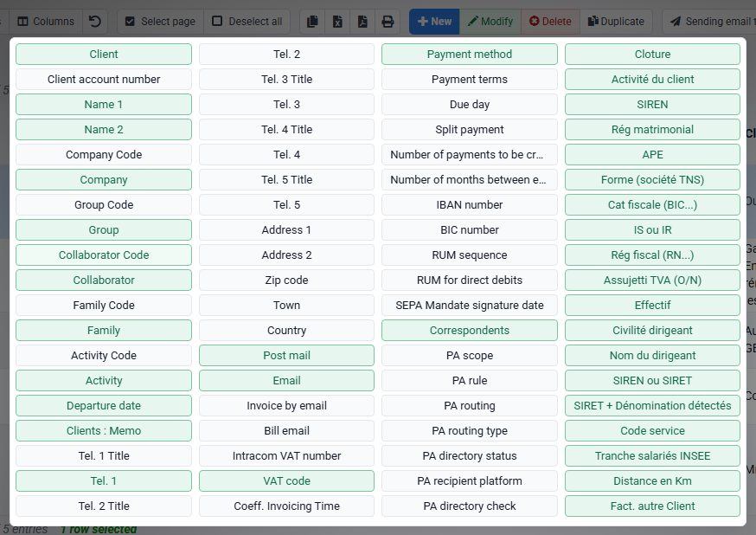Toggle visibility of the Email column
This screenshot has height=535, width=756.
(x=286, y=380)
